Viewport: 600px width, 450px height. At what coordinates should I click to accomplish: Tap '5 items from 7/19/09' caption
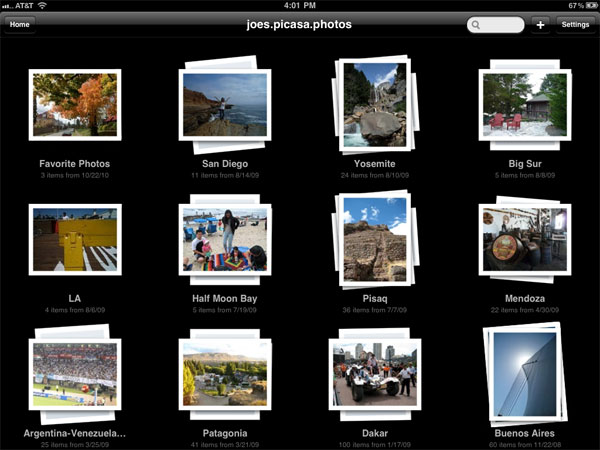pyautogui.click(x=225, y=310)
